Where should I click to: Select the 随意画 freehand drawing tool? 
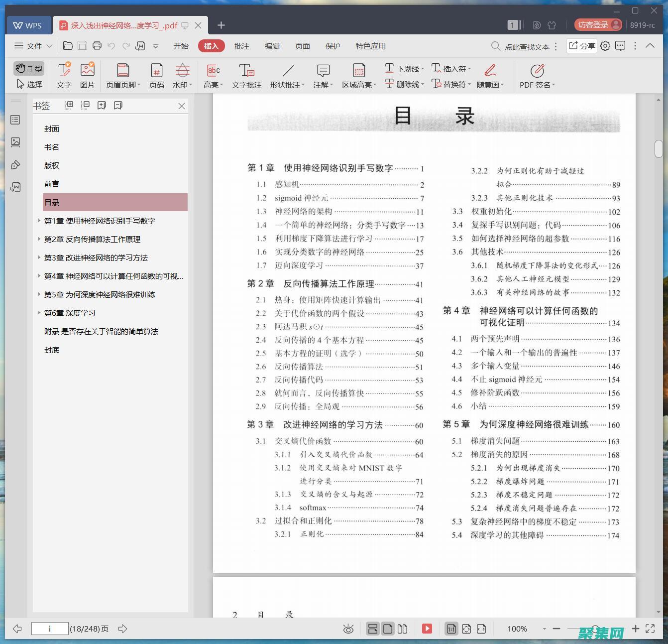click(x=488, y=75)
